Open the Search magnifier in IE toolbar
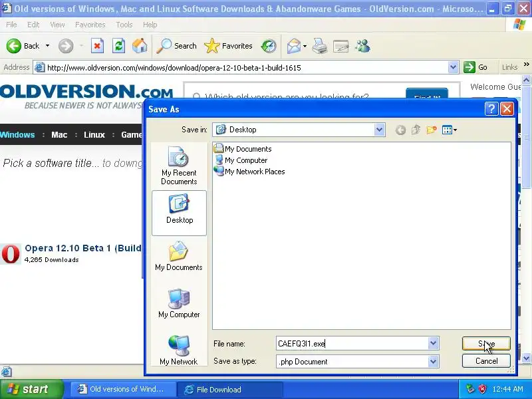532x399 pixels. 176,46
